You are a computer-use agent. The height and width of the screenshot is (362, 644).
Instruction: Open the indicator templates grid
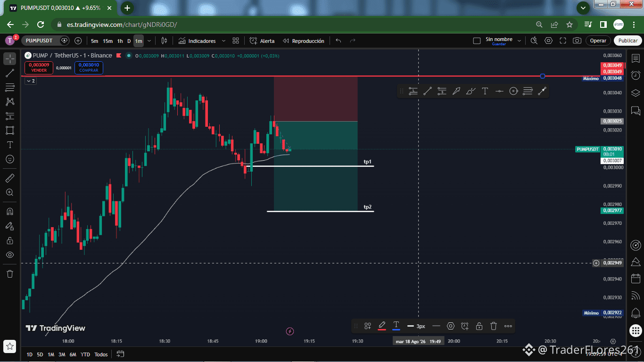[x=236, y=41]
